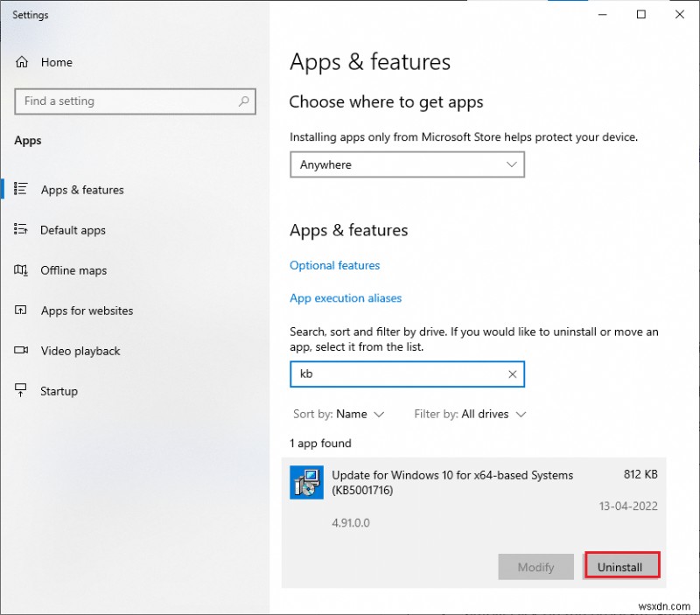This screenshot has height=615, width=700.
Task: Click the Modify button
Action: coord(535,567)
